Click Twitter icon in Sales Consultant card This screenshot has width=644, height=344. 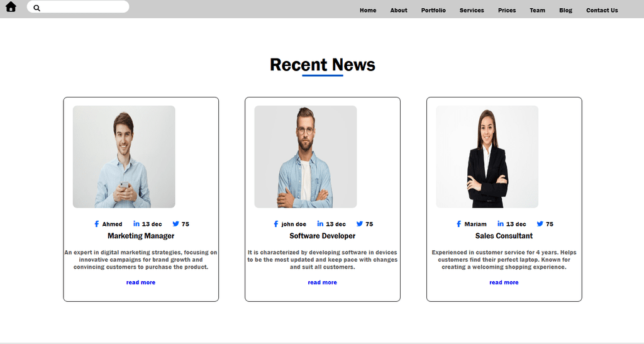[x=540, y=224]
